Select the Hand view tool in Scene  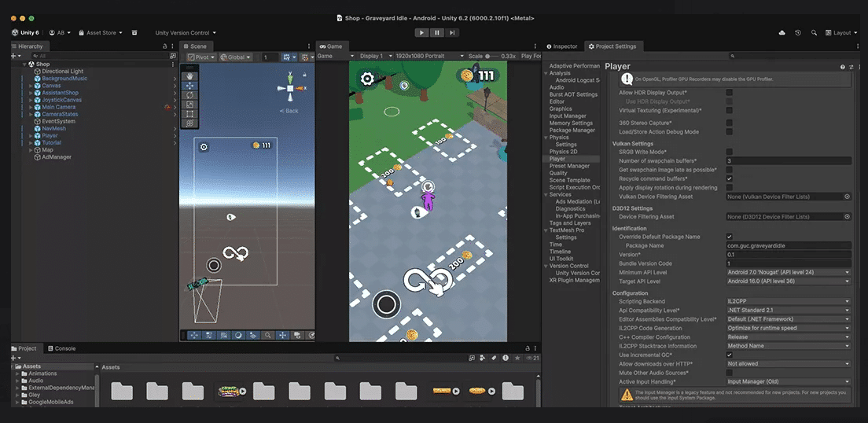pyautogui.click(x=190, y=76)
